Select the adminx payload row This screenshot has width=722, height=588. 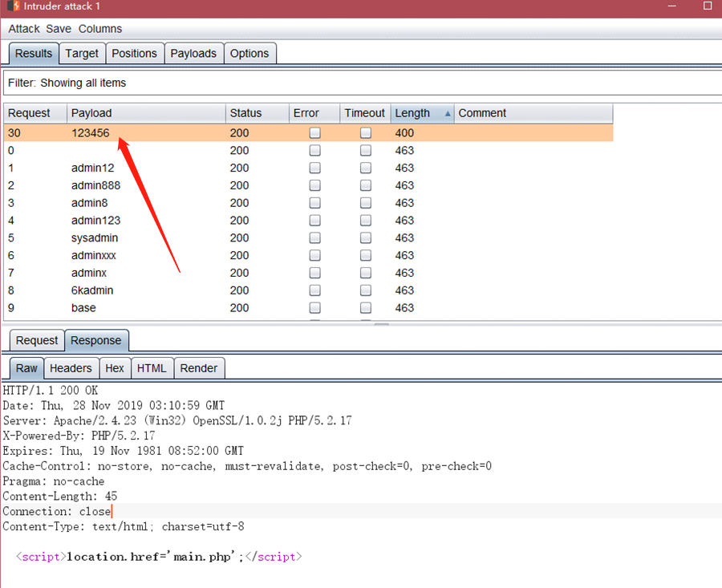point(309,273)
